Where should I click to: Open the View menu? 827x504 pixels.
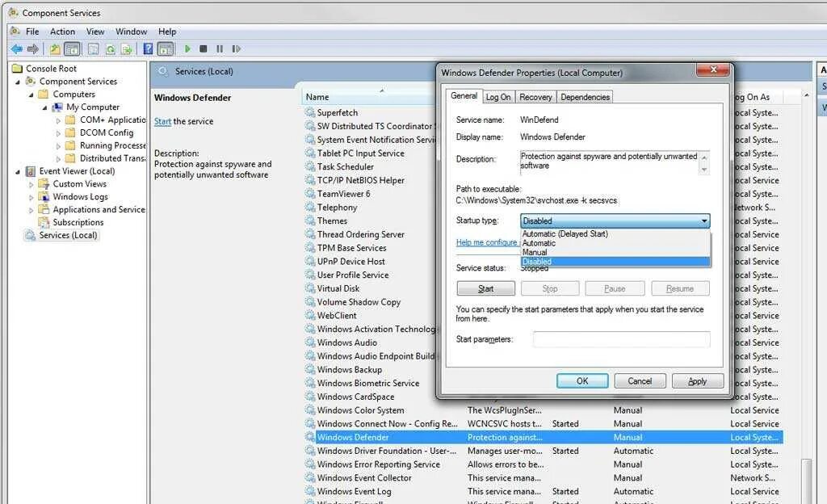click(95, 31)
